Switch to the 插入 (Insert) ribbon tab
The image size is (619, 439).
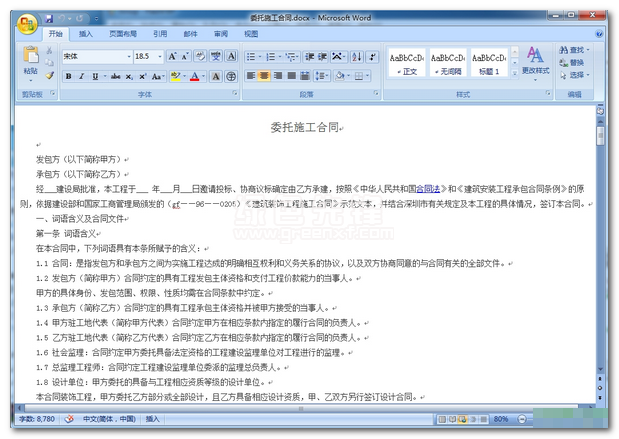(86, 34)
